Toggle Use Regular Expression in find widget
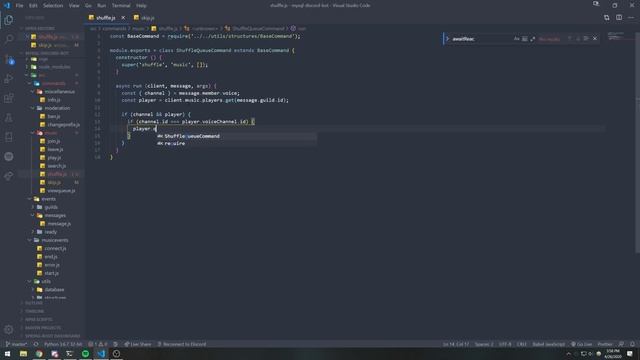Screen dimensions: 640x360 pos(533,39)
